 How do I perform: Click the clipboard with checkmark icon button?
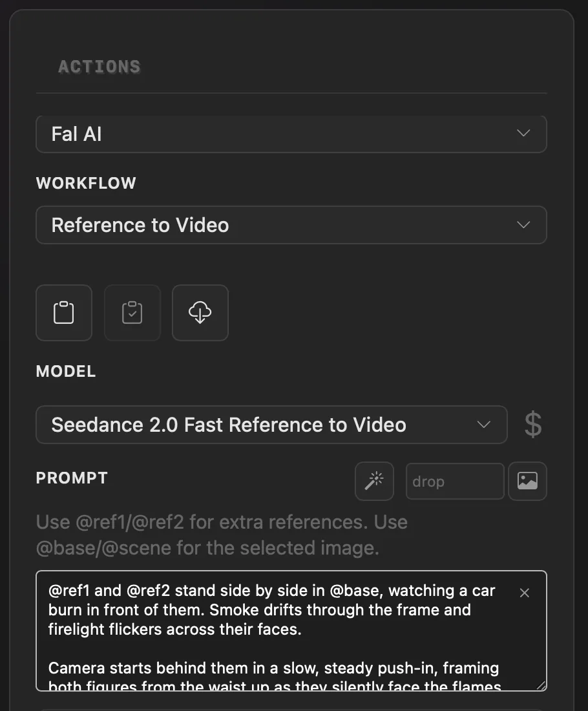coord(132,313)
